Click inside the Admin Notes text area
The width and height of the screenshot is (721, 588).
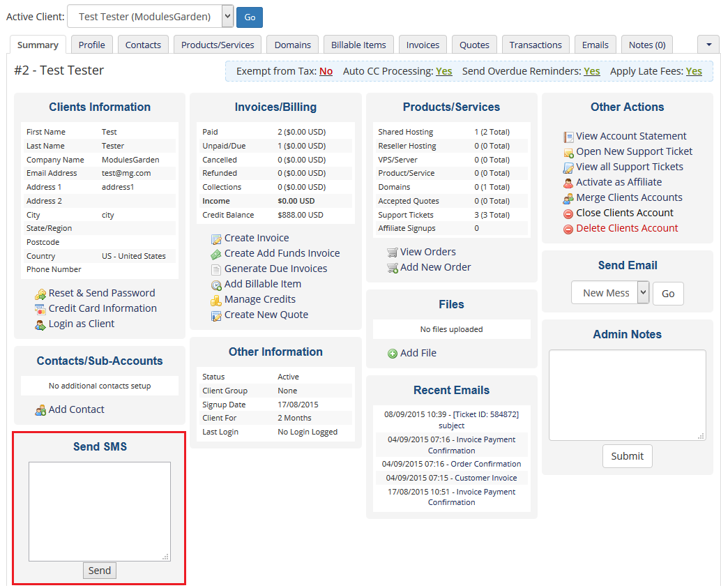[627, 395]
